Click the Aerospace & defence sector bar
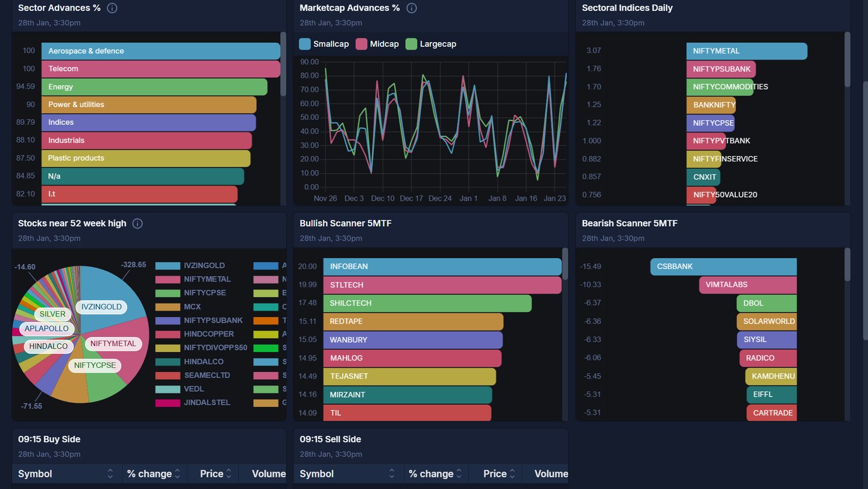This screenshot has width=868, height=489. (x=161, y=51)
